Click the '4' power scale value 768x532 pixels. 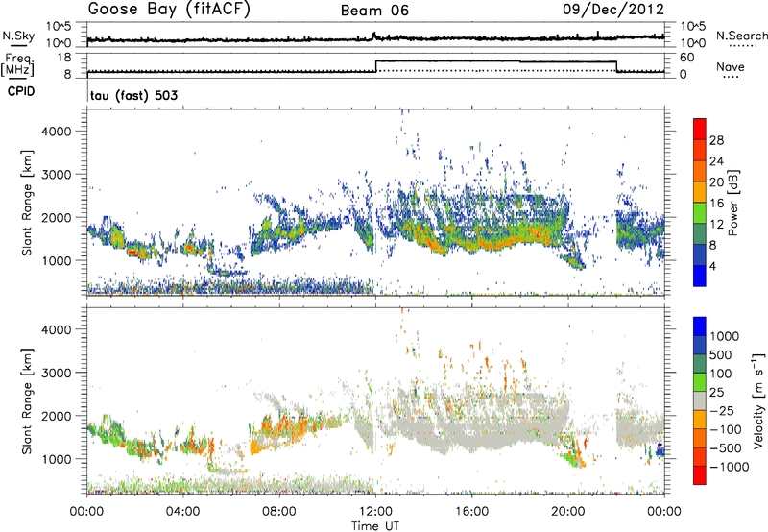point(713,267)
